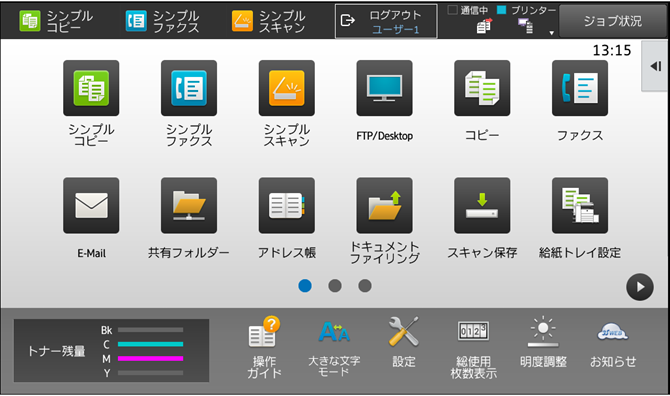Image resolution: width=670 pixels, height=396 pixels.
Task: Expand the side action panel tab
Action: point(655,66)
